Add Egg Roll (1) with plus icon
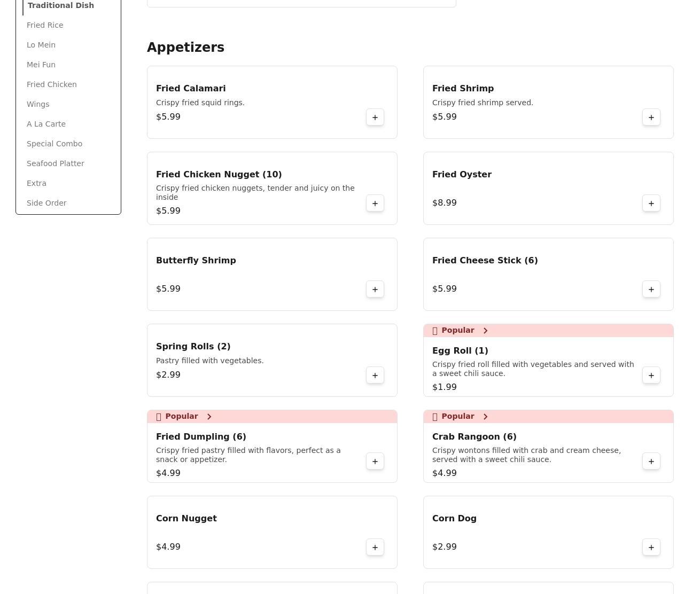The width and height of the screenshot is (700, 594). tap(651, 376)
